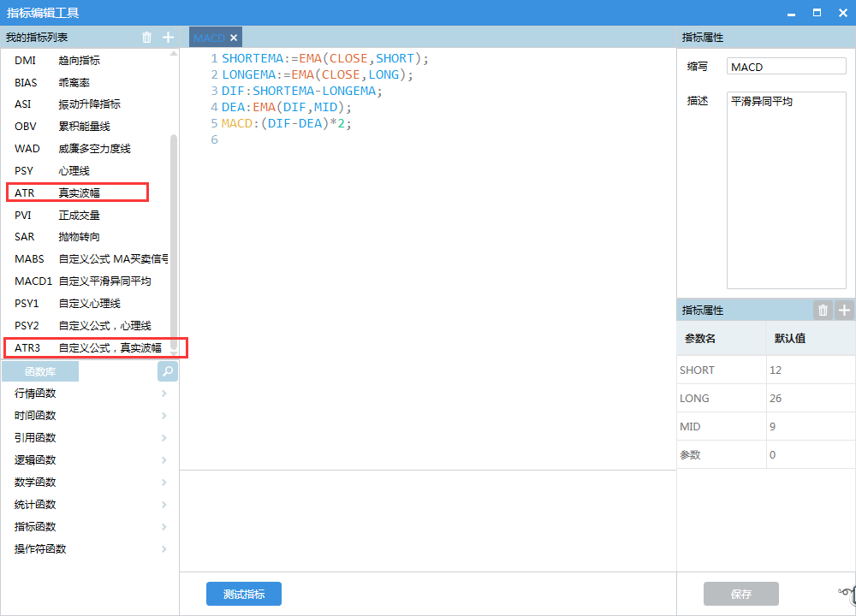Switch to the MACD tab
856x616 pixels.
click(209, 38)
